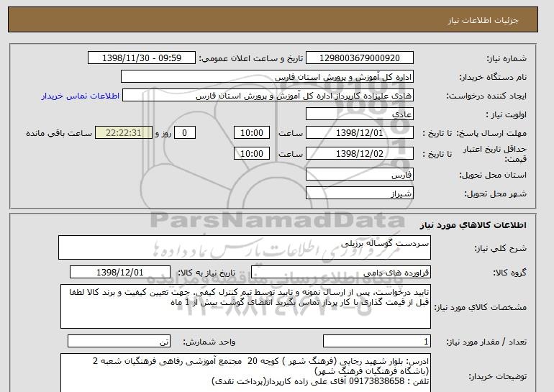The width and height of the screenshot is (554, 392).
Task: Click the text ساعت باقی مانده
Action: (x=59, y=133)
